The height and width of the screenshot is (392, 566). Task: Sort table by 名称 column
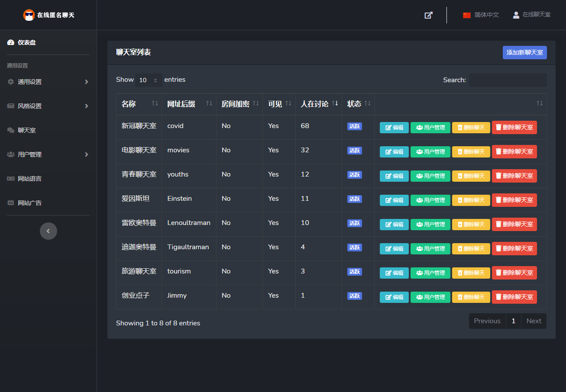click(139, 104)
